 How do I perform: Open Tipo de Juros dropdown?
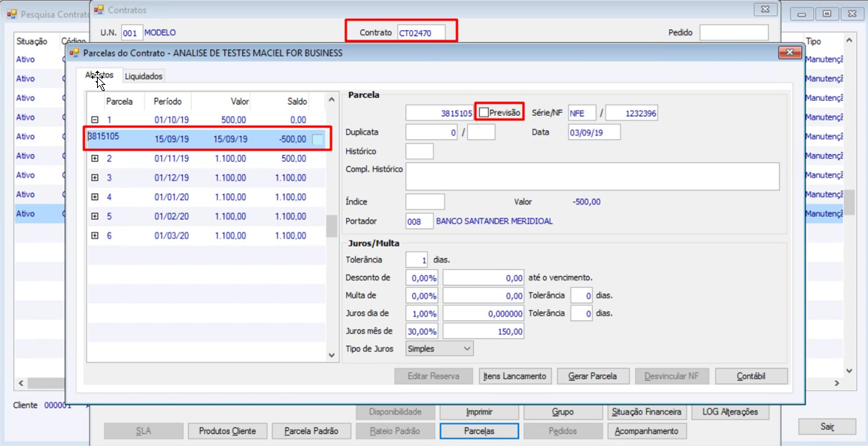point(439,349)
